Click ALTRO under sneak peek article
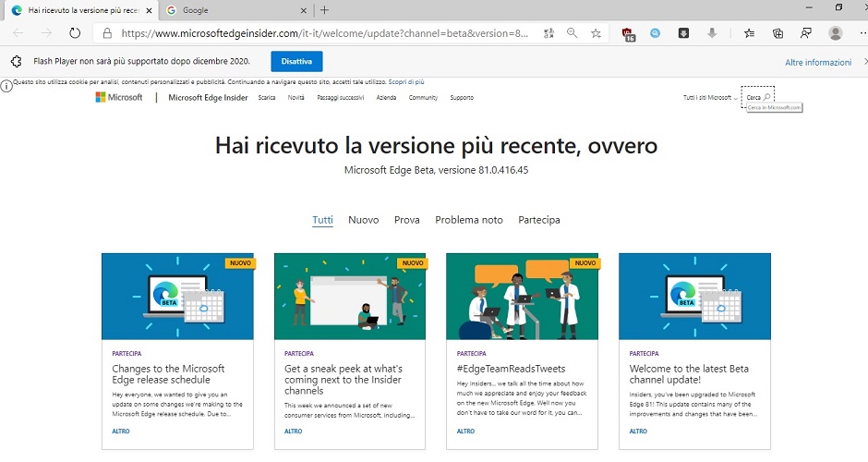 click(x=294, y=431)
